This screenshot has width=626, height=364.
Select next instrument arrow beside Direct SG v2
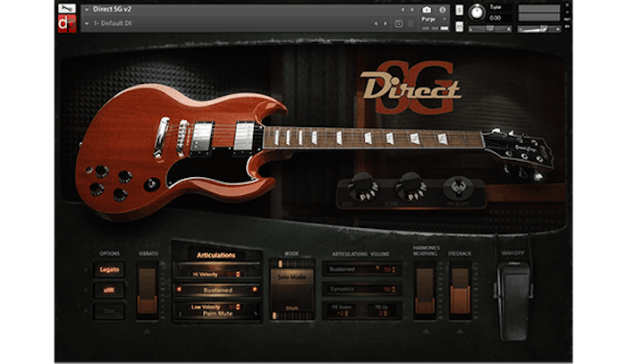pyautogui.click(x=412, y=9)
